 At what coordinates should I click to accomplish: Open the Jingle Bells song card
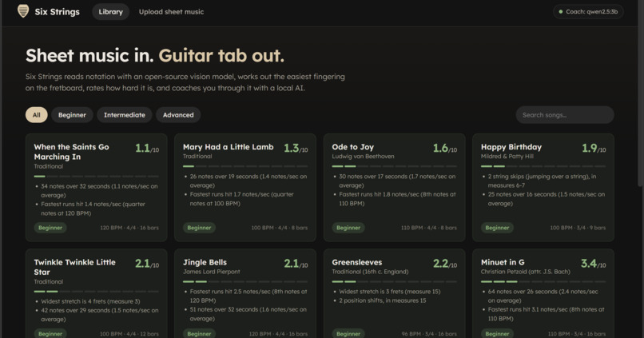coord(245,293)
